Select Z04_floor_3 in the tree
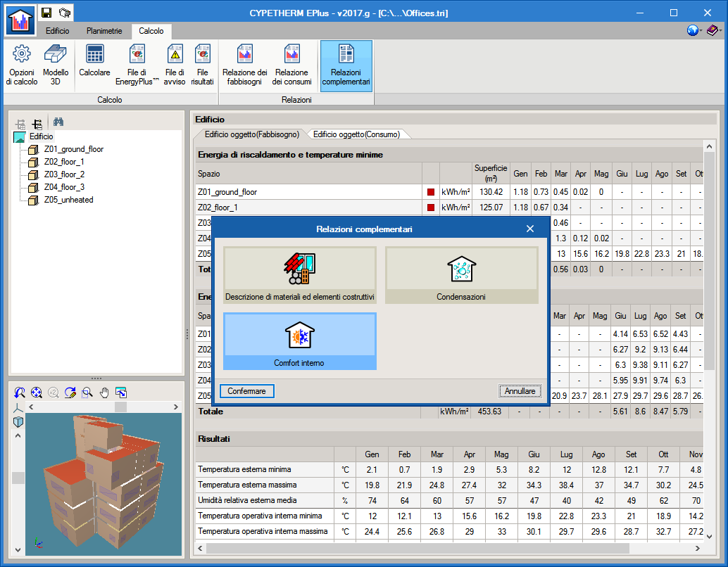The height and width of the screenshot is (567, 728). [x=65, y=187]
